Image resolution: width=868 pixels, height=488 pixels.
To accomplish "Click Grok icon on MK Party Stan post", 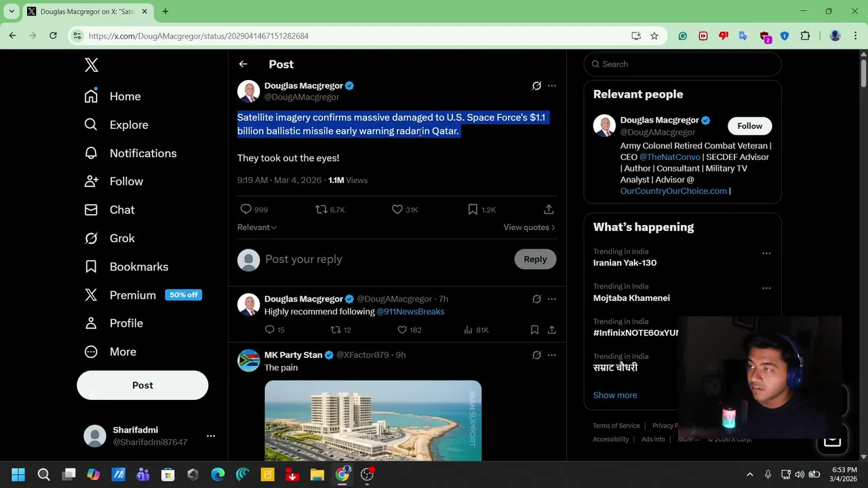I will [536, 355].
